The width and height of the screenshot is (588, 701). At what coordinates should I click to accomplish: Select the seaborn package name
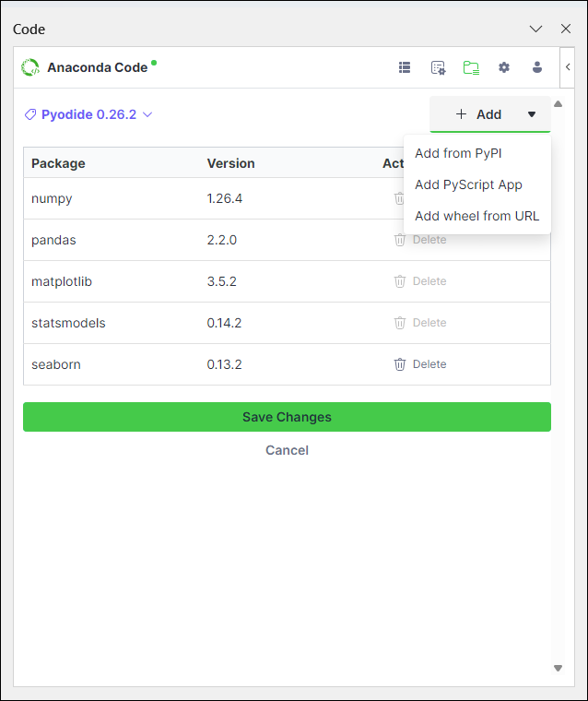[x=56, y=364]
